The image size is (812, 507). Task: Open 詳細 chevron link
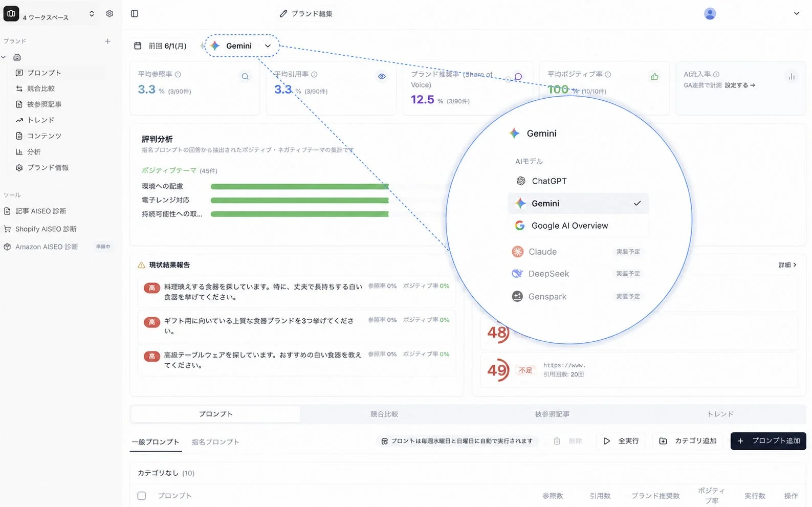pyautogui.click(x=787, y=265)
